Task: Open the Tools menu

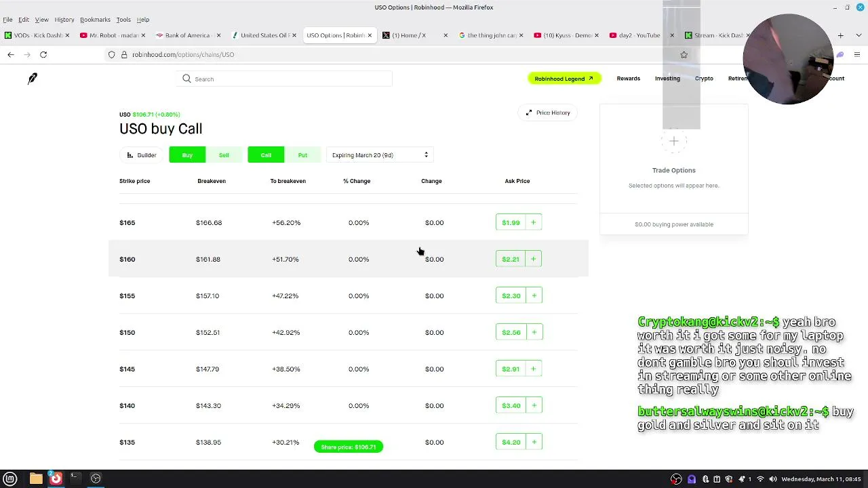Action: [123, 20]
